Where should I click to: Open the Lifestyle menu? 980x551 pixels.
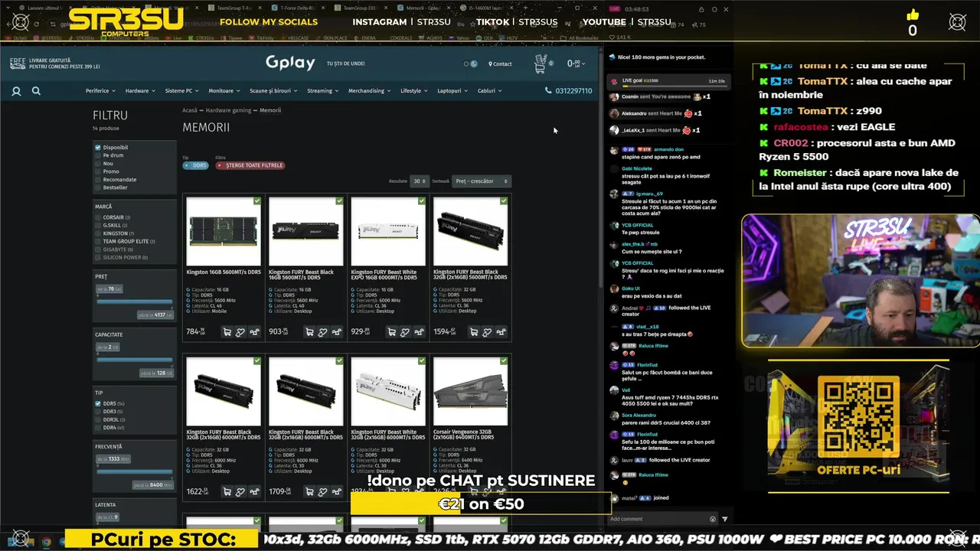[414, 90]
